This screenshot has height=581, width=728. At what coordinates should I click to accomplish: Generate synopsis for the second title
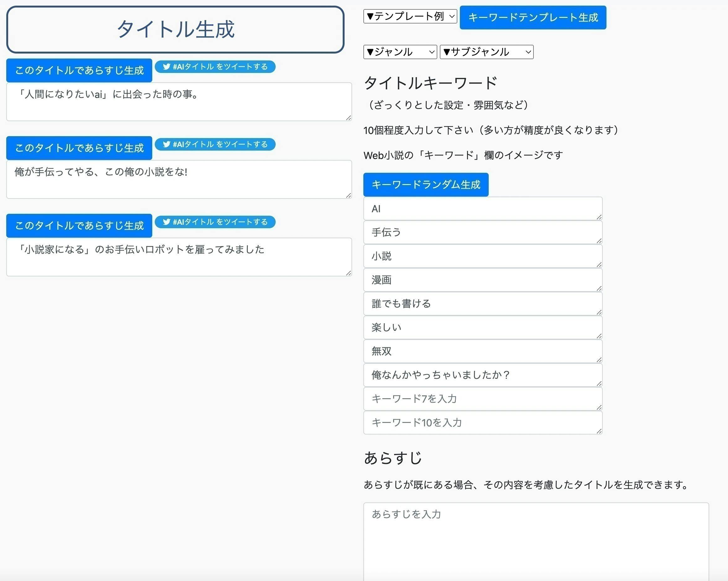click(79, 148)
